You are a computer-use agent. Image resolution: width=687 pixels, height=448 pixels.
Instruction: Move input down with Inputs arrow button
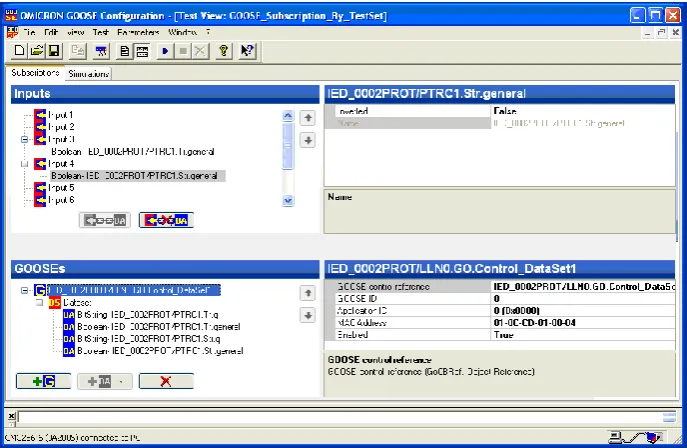coord(308,141)
